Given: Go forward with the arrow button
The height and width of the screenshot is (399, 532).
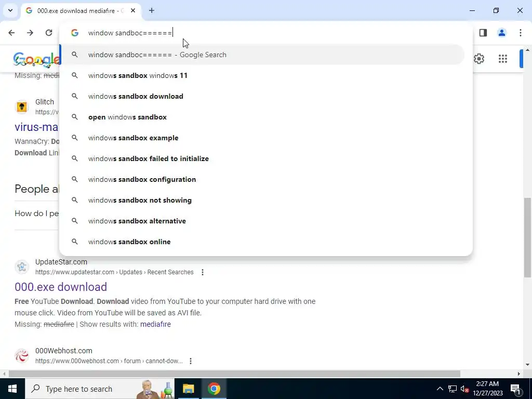Looking at the screenshot, I should point(30,33).
